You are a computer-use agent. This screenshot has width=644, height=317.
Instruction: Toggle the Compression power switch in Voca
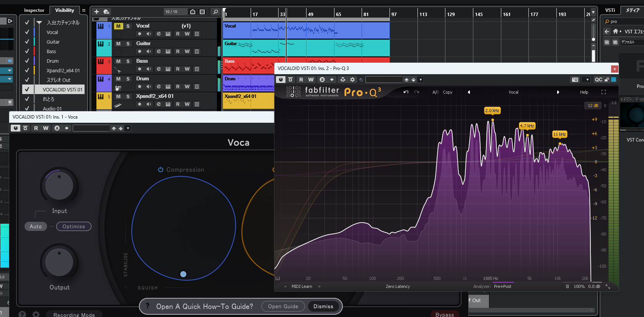click(161, 169)
